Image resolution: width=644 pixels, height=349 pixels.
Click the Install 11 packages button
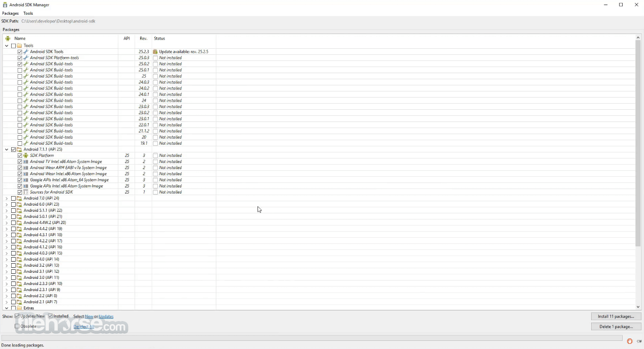click(x=616, y=316)
